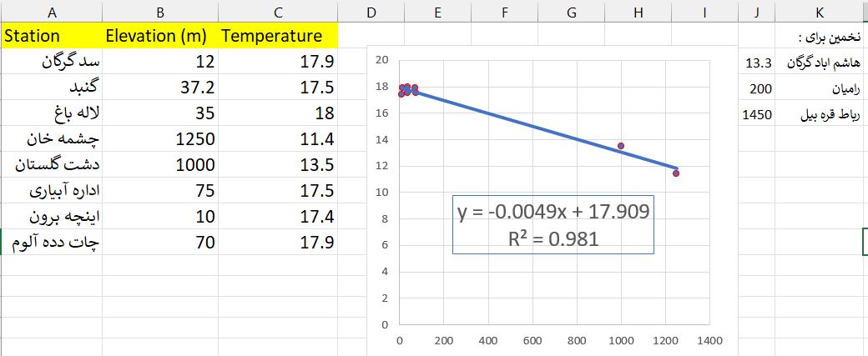Viewport: 868px width, 356px height.
Task: Select the chart data point near x=1250
Action: pyautogui.click(x=676, y=173)
